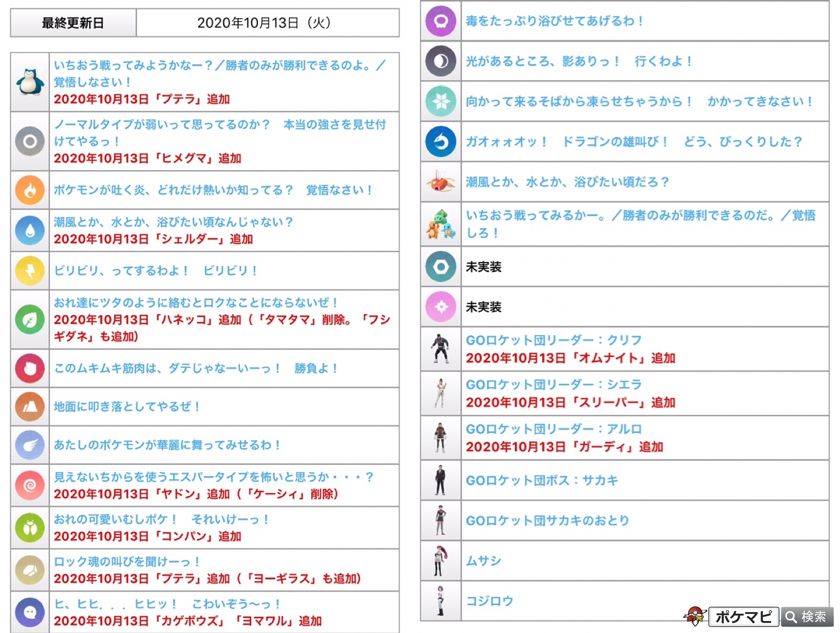Open link 'ガオォォオッ! ドラゴンの雄叫び!'
Image resolution: width=840 pixels, height=633 pixels.
tap(634, 142)
